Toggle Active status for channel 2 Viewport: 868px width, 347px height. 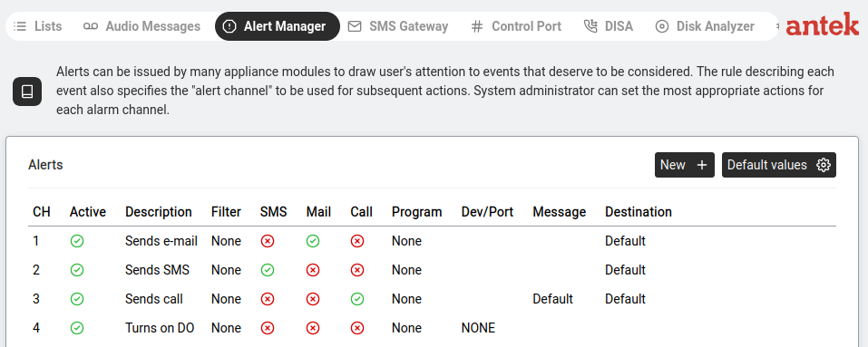point(77,270)
